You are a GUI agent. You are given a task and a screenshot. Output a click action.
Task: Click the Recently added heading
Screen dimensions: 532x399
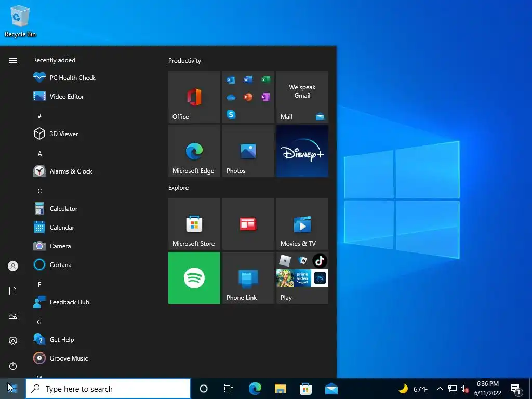[x=54, y=60]
